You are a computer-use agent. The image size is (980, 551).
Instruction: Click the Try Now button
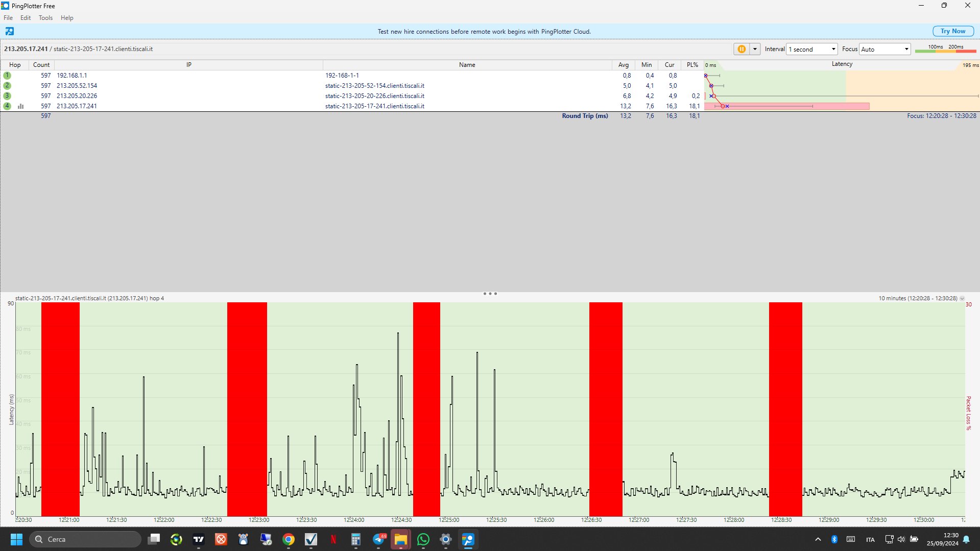(952, 31)
